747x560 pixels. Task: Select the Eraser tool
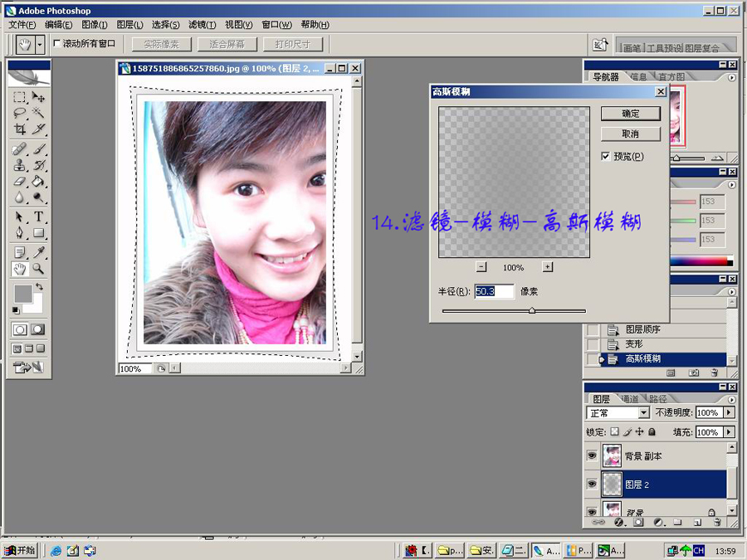[20, 182]
